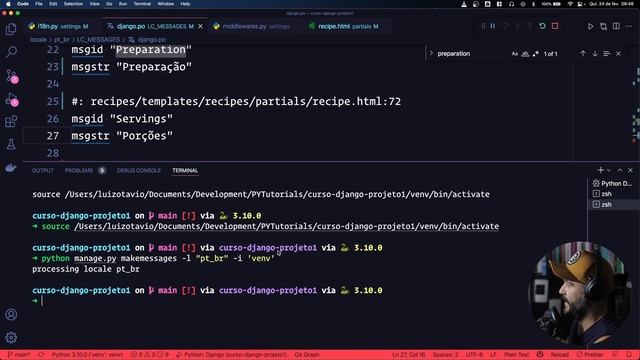Change language mode Plain Text
Image resolution: width=640 pixels, height=360 pixels.
pyautogui.click(x=517, y=355)
